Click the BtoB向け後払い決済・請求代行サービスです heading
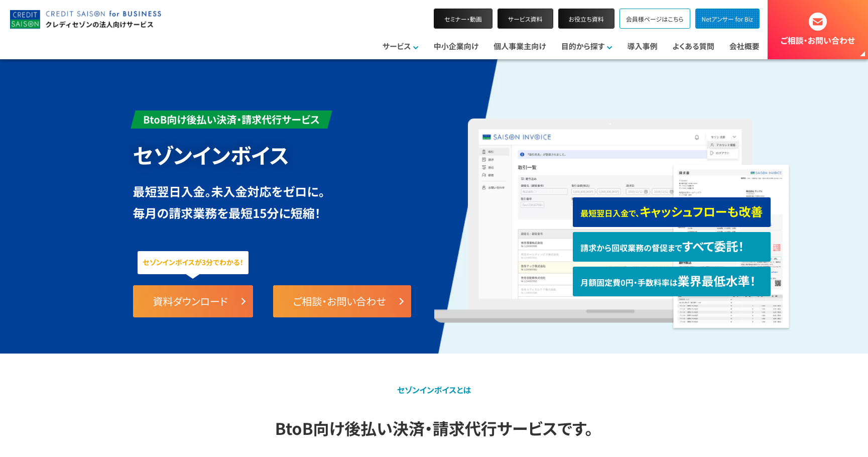The width and height of the screenshot is (868, 457). click(x=434, y=429)
